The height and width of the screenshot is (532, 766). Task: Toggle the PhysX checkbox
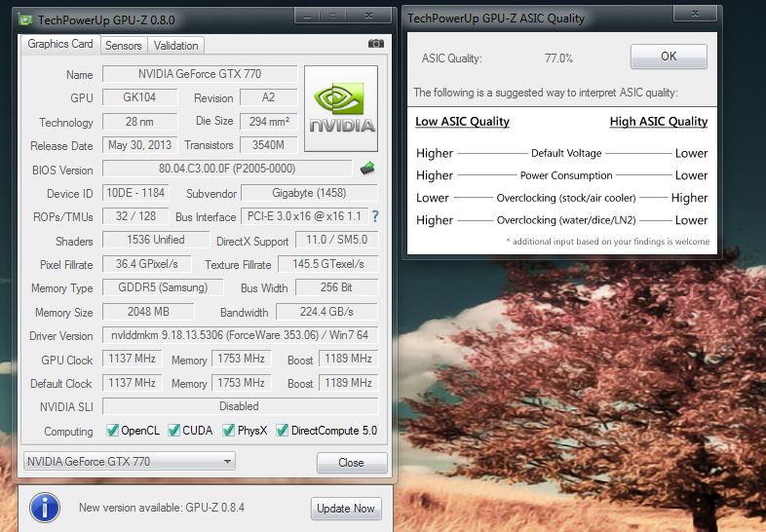pos(228,431)
